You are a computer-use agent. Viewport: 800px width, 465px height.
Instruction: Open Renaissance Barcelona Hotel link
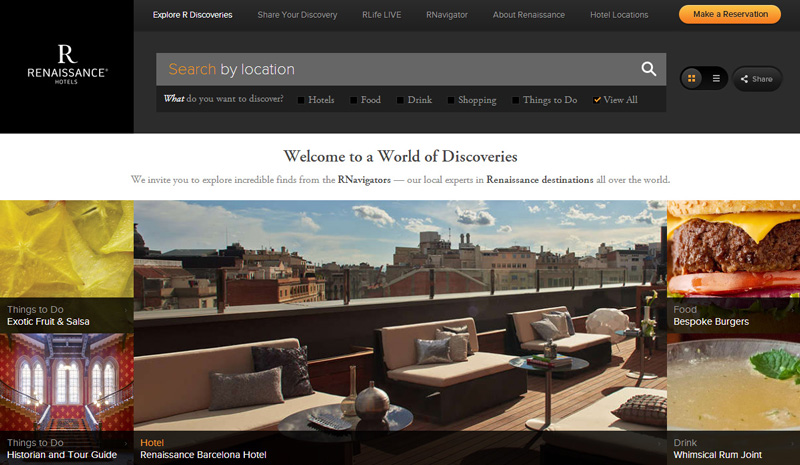203,455
